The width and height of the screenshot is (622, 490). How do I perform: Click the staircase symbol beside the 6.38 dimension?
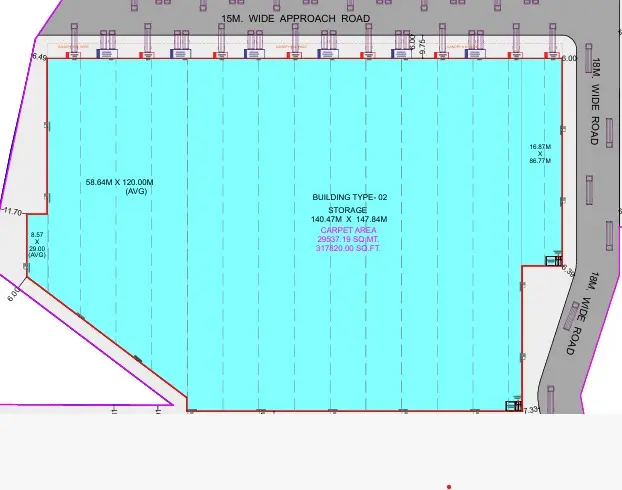[x=554, y=260]
